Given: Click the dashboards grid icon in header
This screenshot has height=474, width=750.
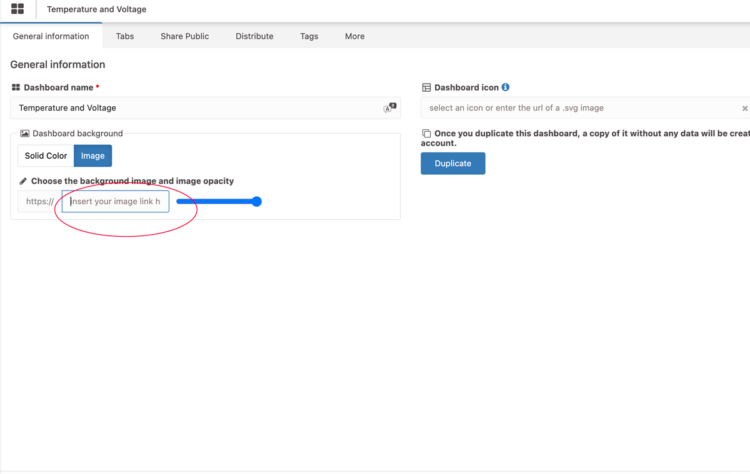Looking at the screenshot, I should pos(17,9).
